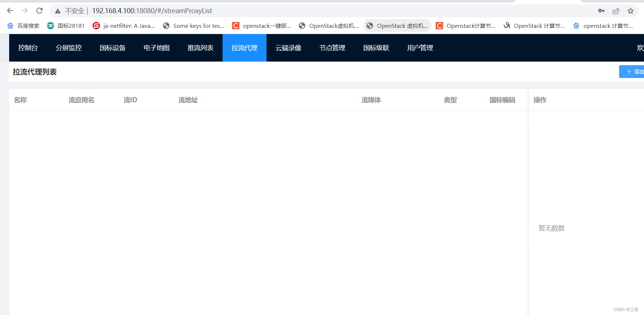
Task: Click the browser forward arrow
Action: point(25,11)
